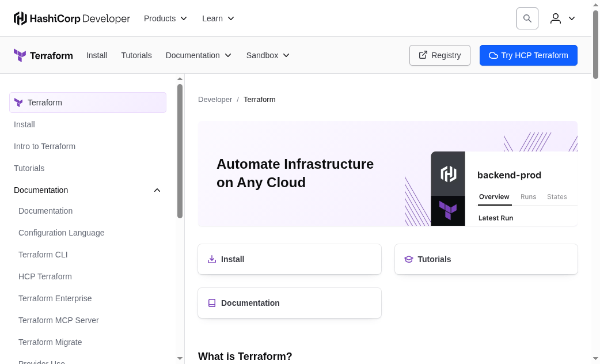Click the sidebar scroll up arrow
Viewport: 600px width, 364px height.
pos(180,79)
